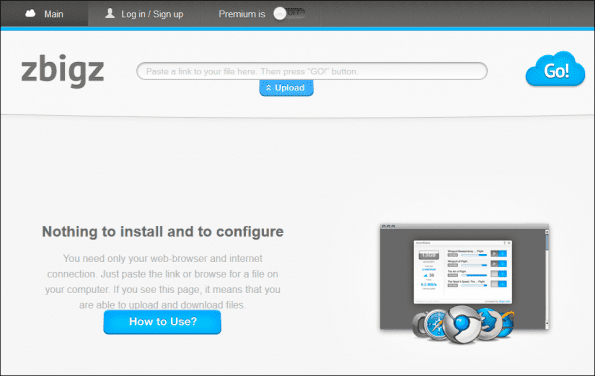Image resolution: width=595 pixels, height=376 pixels.
Task: Click the Upload button
Action: [x=286, y=88]
